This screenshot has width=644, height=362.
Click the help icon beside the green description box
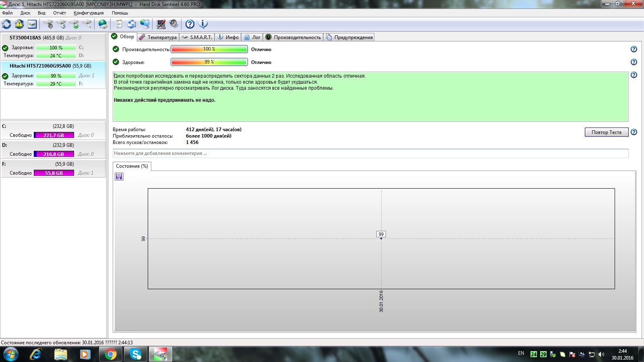click(634, 75)
